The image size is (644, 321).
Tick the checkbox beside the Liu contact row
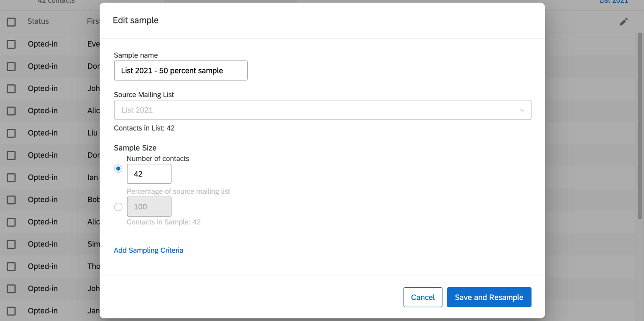(11, 133)
